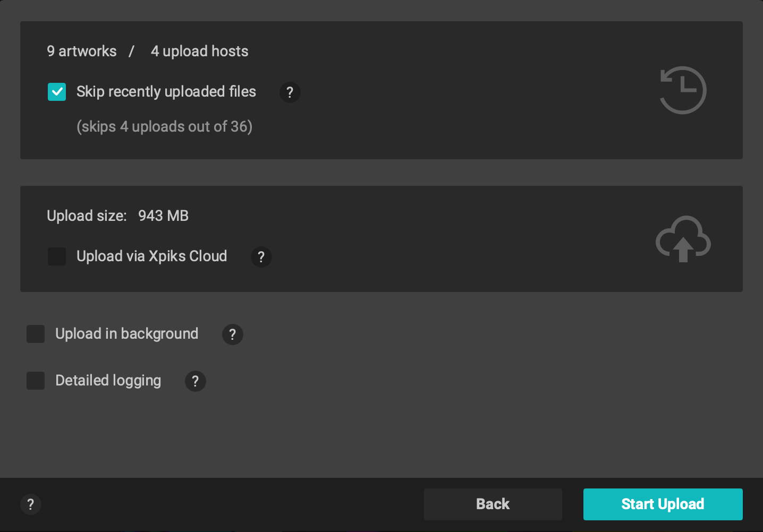Click the "9 artworks" label
Image resolution: width=763 pixels, height=532 pixels.
pyautogui.click(x=82, y=51)
